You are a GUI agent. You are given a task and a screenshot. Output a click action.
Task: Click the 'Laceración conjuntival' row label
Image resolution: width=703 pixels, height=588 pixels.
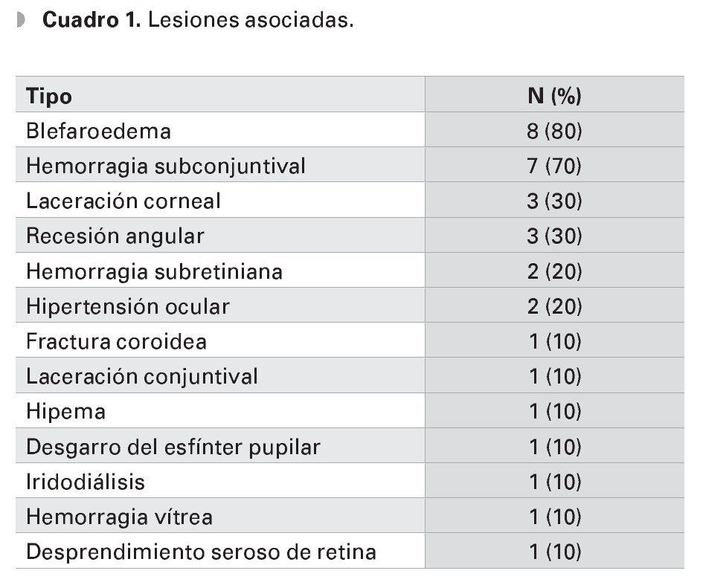(x=142, y=377)
